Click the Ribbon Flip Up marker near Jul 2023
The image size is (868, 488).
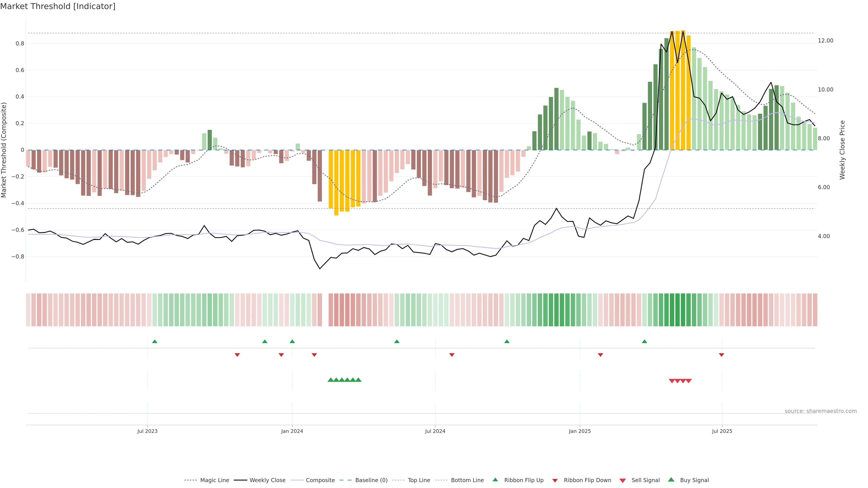pyautogui.click(x=155, y=342)
